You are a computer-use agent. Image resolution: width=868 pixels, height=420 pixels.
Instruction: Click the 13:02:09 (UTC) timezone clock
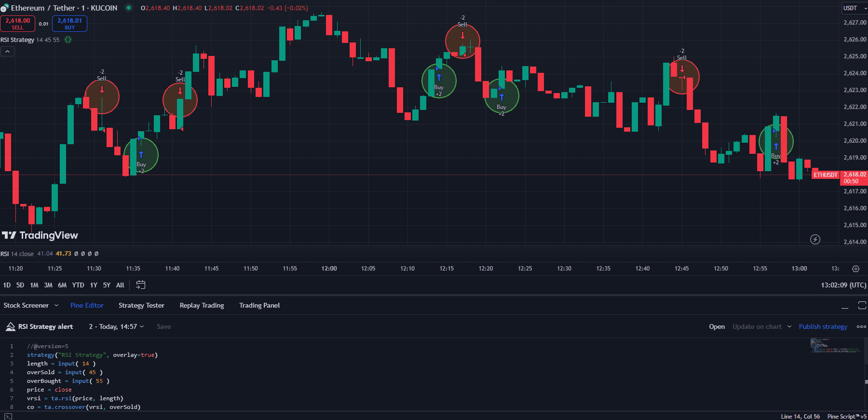tap(843, 285)
